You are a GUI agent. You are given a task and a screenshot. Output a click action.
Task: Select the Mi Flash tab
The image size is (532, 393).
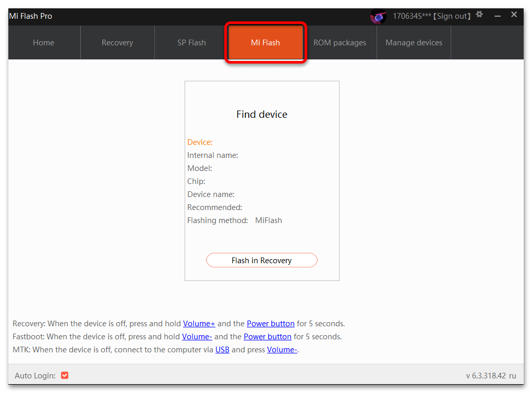pyautogui.click(x=265, y=43)
